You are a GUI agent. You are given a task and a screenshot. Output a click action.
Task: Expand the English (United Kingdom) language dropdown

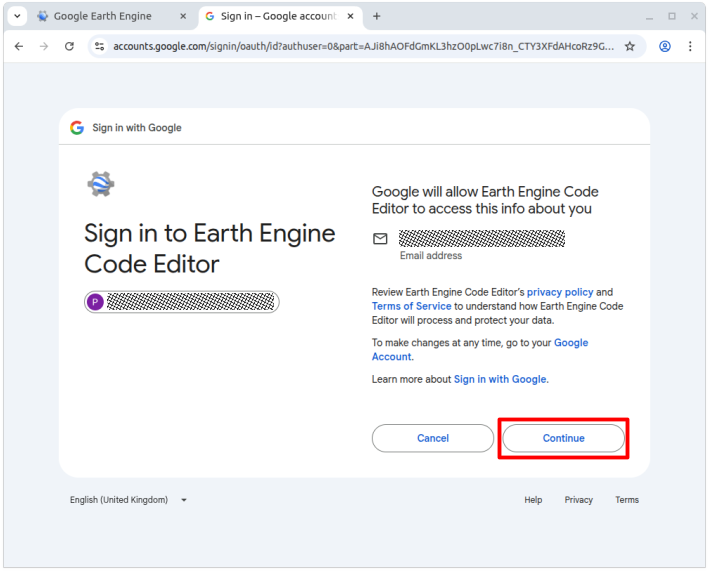128,500
